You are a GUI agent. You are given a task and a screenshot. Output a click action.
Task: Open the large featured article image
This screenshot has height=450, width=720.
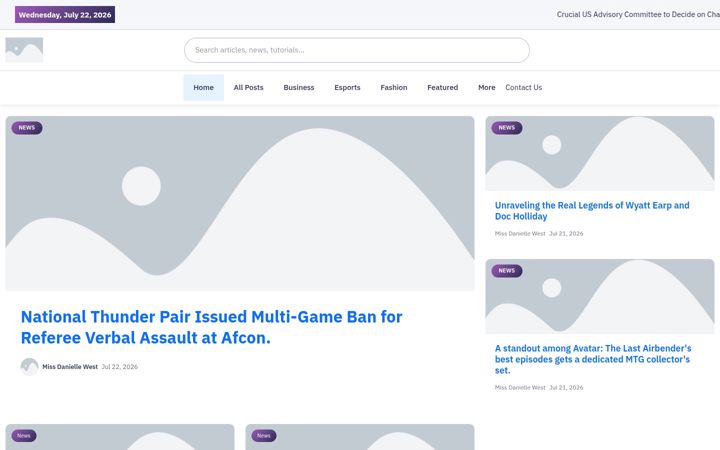240,203
